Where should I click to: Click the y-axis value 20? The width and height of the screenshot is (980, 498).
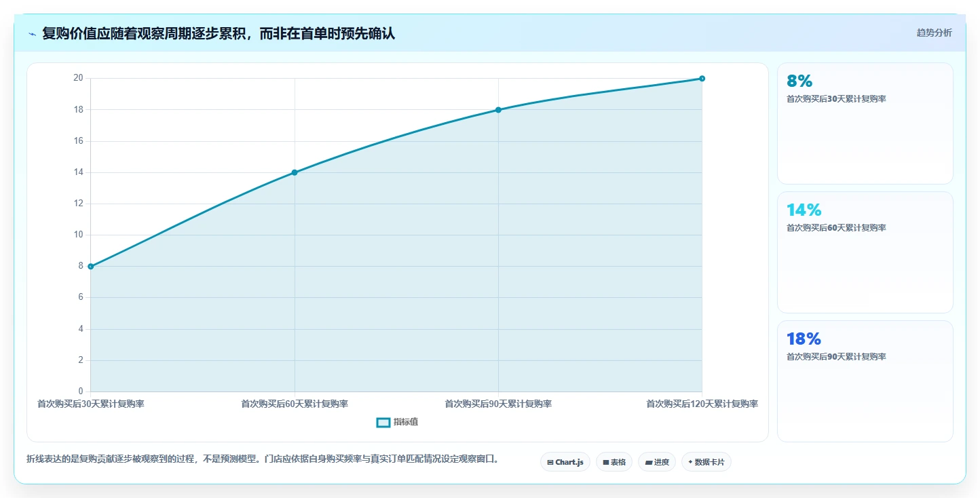pos(78,78)
